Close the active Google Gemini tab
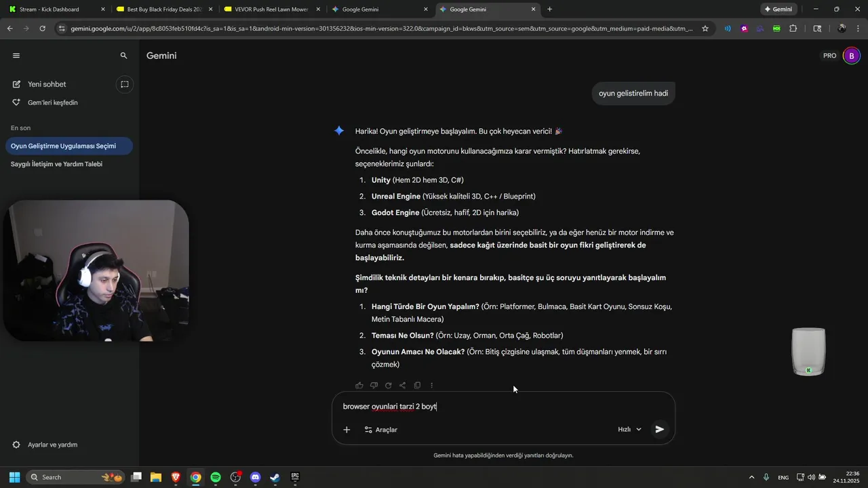Viewport: 868px width, 488px height. pos(533,9)
